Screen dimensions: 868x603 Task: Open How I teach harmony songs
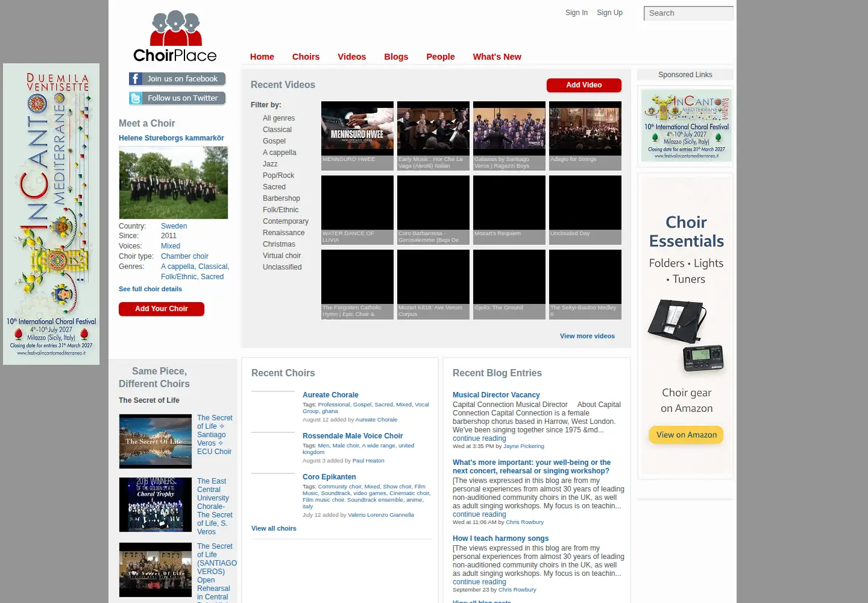point(500,538)
